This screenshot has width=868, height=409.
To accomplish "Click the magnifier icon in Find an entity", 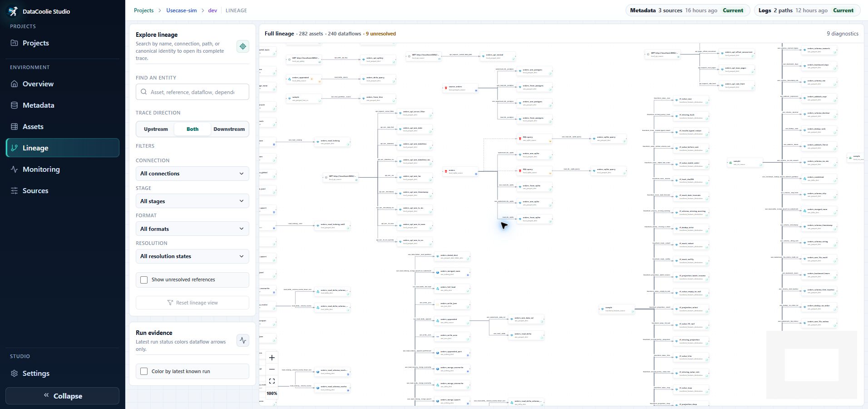I will (x=144, y=92).
